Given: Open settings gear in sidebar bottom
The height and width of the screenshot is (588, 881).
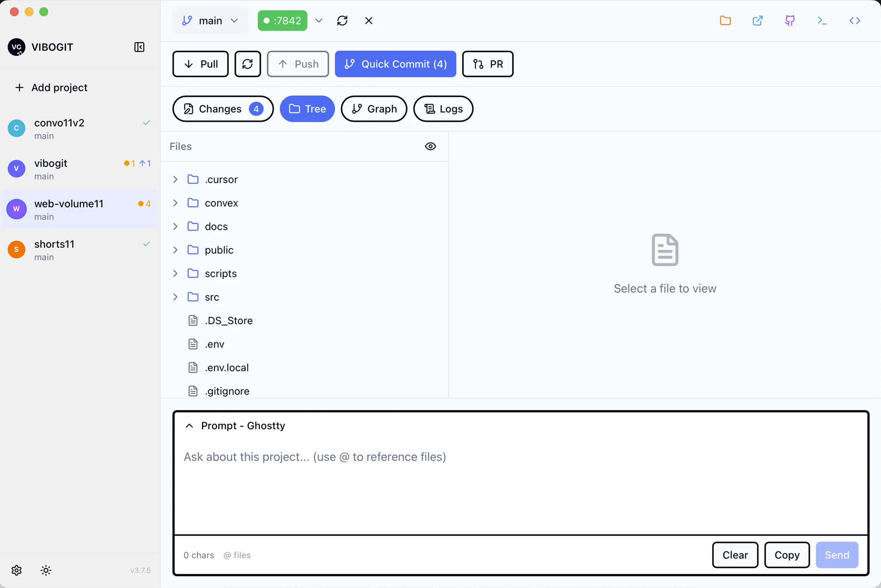Looking at the screenshot, I should [x=17, y=570].
